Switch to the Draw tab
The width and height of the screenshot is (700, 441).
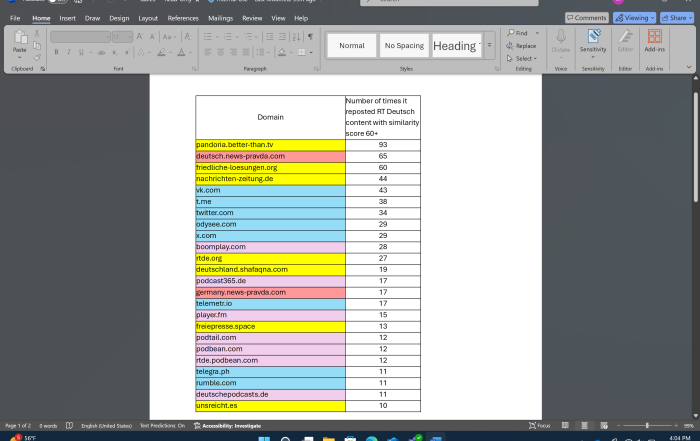[x=92, y=18]
